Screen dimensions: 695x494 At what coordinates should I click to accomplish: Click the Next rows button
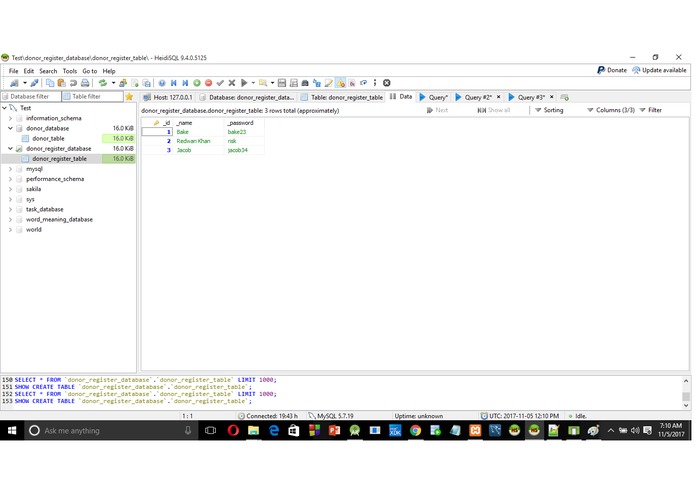pos(437,110)
